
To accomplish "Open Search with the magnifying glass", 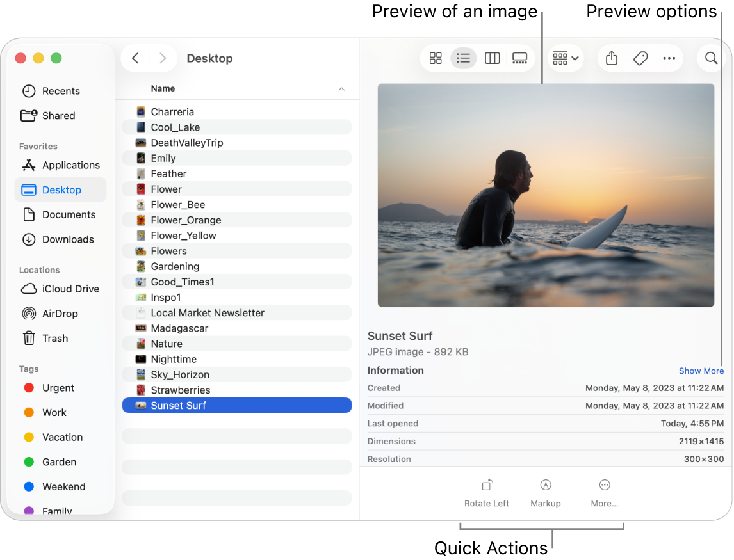I will (x=711, y=58).
